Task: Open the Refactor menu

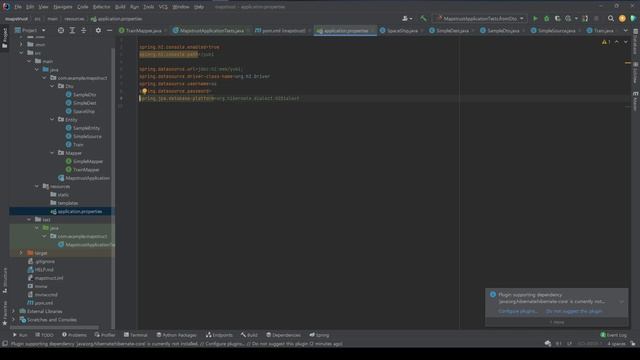Action: pyautogui.click(x=101, y=7)
